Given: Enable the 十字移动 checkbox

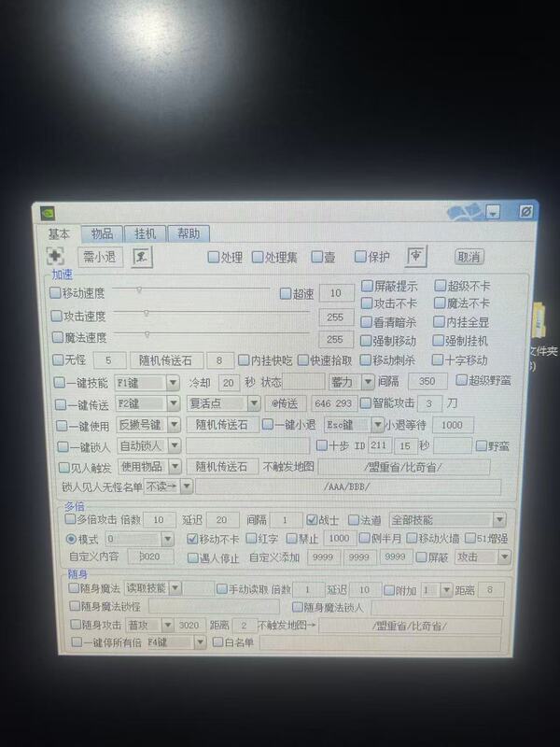Looking at the screenshot, I should coord(437,359).
